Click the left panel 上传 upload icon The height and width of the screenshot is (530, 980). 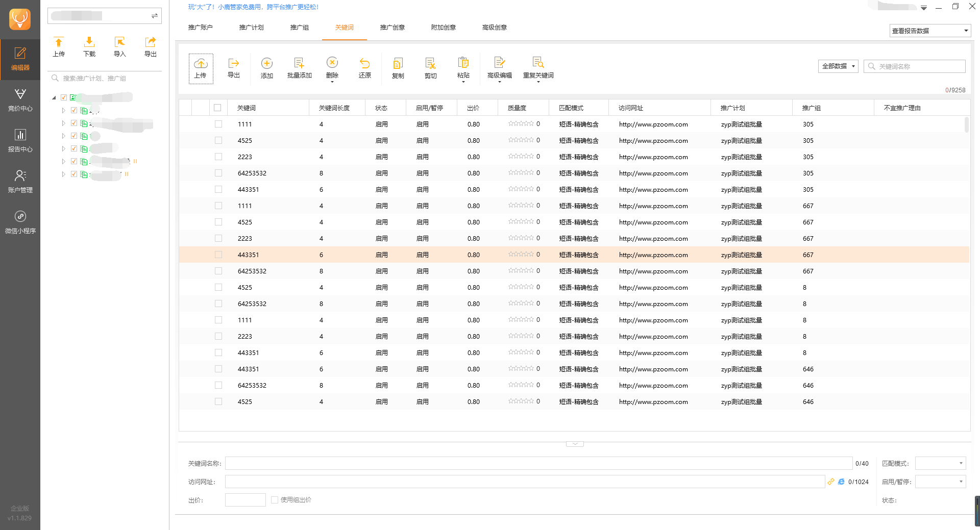click(x=59, y=46)
